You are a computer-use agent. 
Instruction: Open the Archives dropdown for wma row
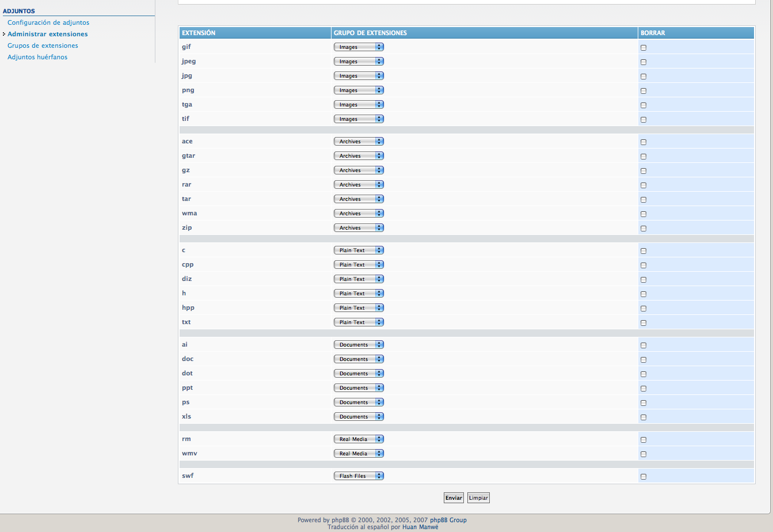tap(359, 214)
